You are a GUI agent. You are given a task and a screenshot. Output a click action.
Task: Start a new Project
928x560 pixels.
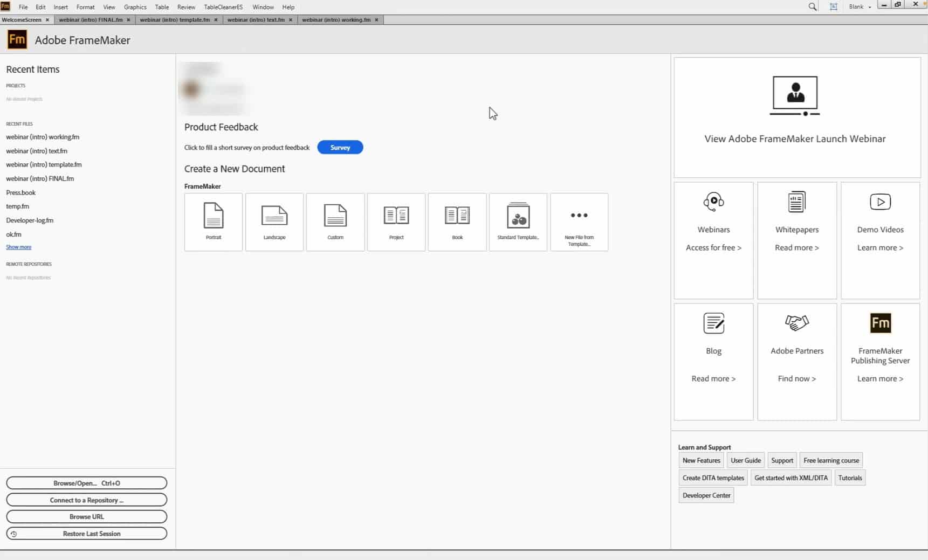(396, 222)
